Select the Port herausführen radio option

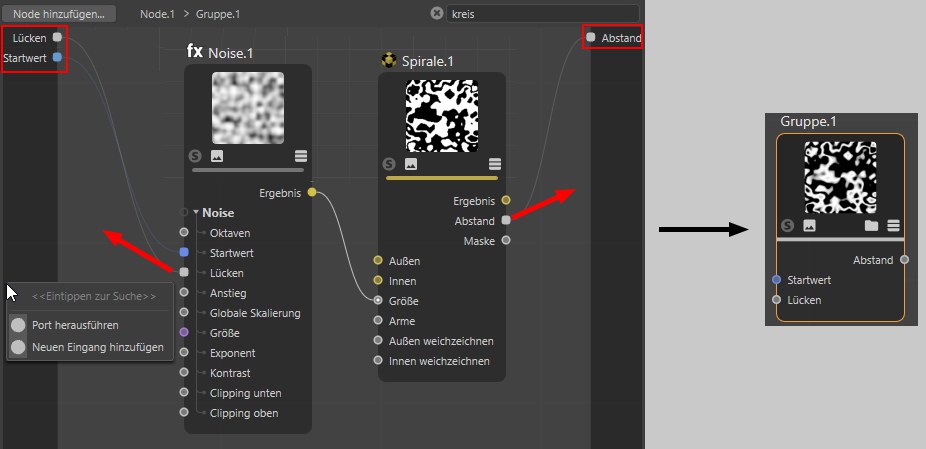(x=18, y=325)
